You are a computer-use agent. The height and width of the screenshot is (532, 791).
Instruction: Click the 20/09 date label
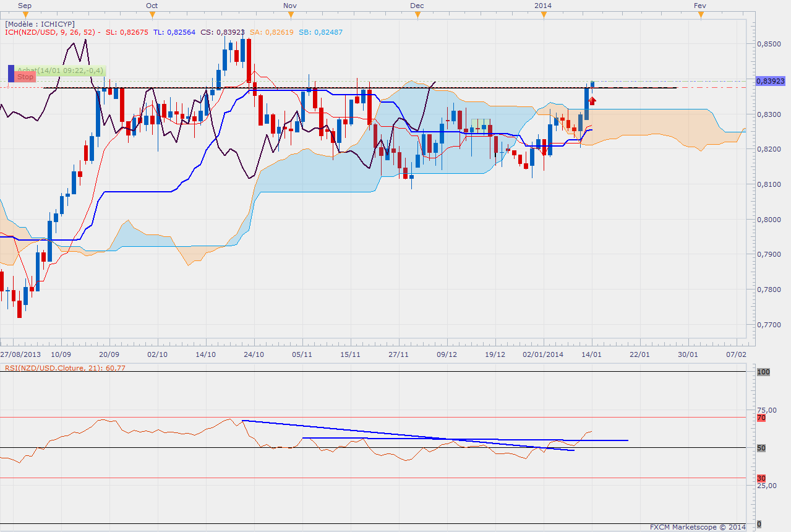pos(109,354)
